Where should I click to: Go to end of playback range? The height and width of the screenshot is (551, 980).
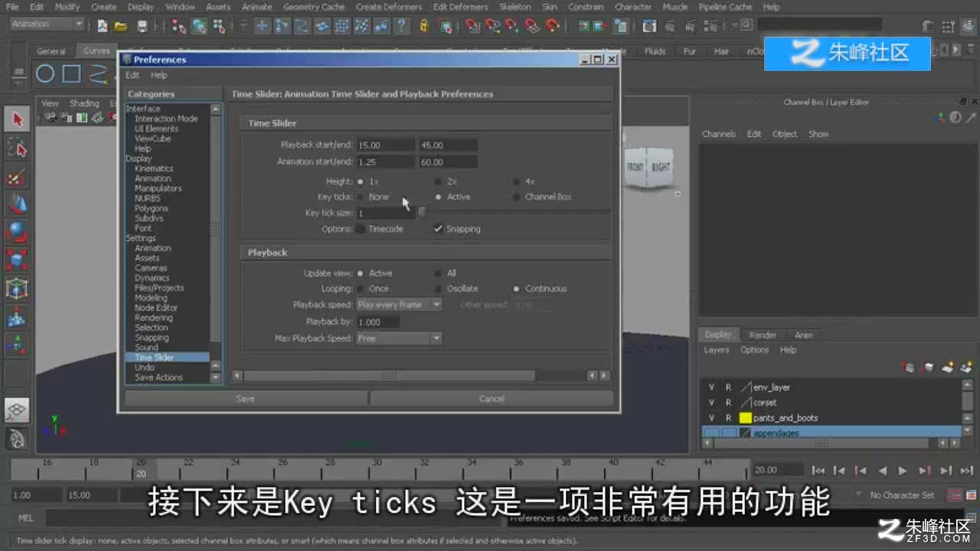tap(967, 471)
